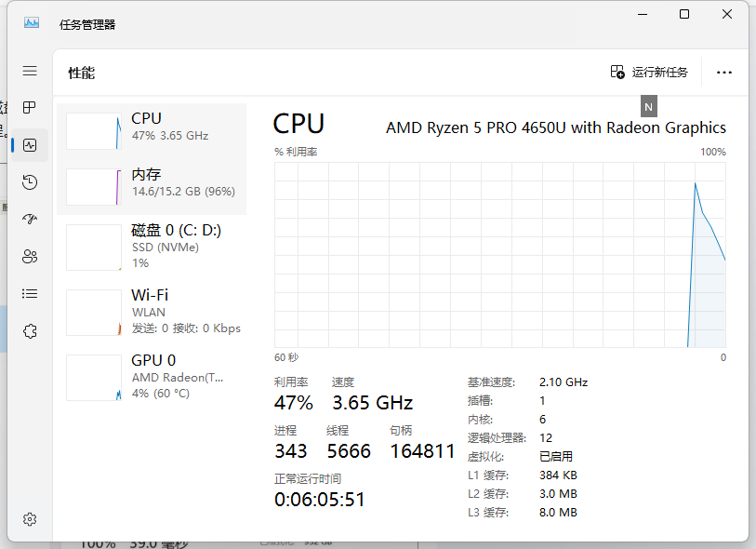This screenshot has height=549, width=756.
Task: Open the three-dot more options menu
Action: (x=723, y=73)
